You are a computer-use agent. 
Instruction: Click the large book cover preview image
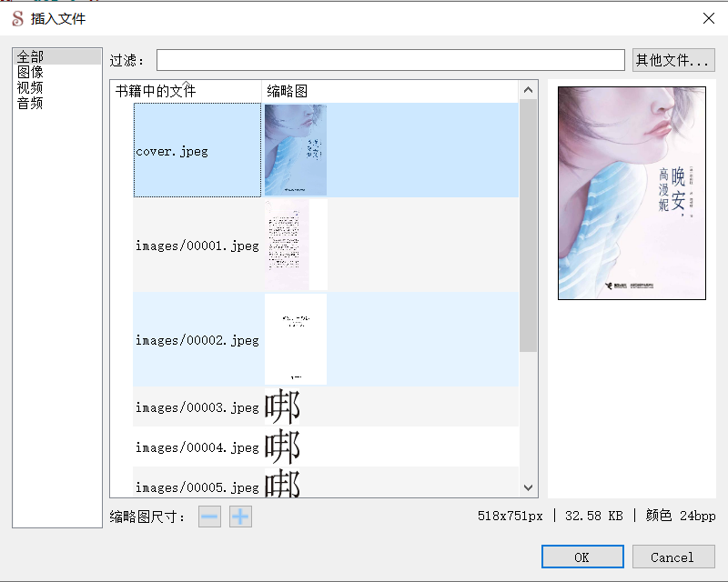tap(632, 193)
